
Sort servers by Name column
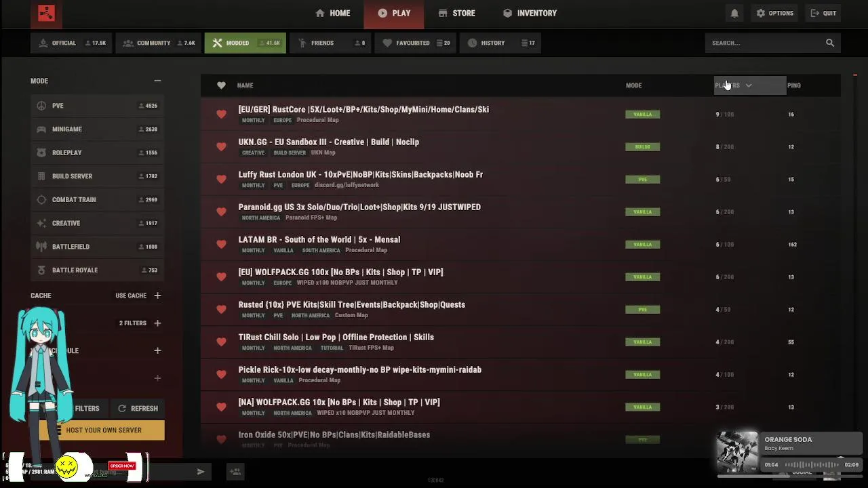click(245, 85)
